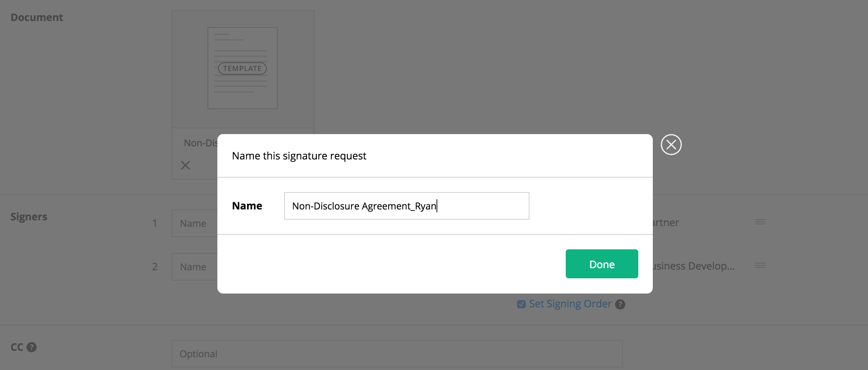The height and width of the screenshot is (370, 868).
Task: Uncheck the Set Signing Order checkbox
Action: pos(521,304)
